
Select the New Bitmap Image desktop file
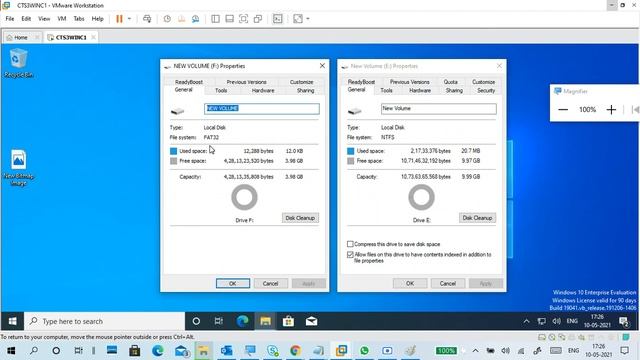[x=18, y=168]
